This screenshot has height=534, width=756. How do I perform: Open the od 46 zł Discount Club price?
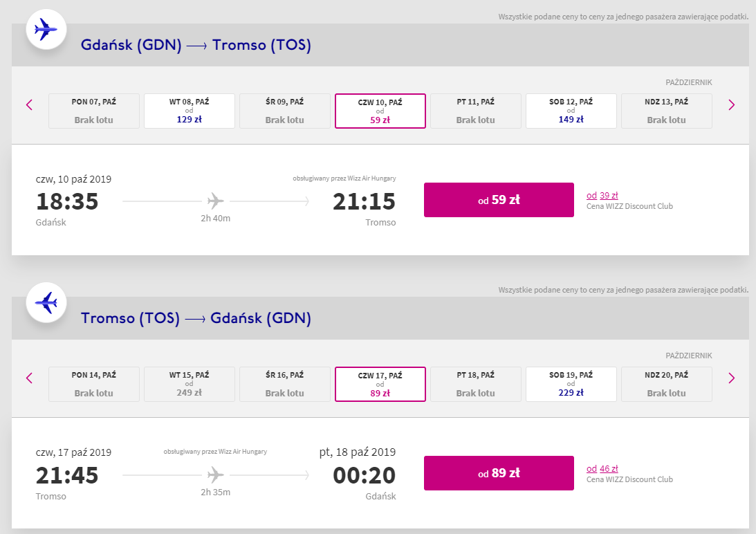[x=602, y=468]
